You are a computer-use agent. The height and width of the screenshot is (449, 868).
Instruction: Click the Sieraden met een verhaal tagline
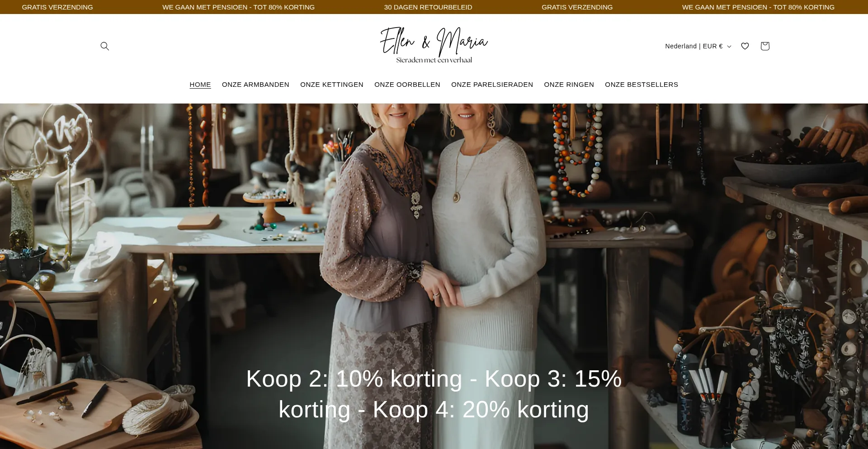tap(434, 60)
